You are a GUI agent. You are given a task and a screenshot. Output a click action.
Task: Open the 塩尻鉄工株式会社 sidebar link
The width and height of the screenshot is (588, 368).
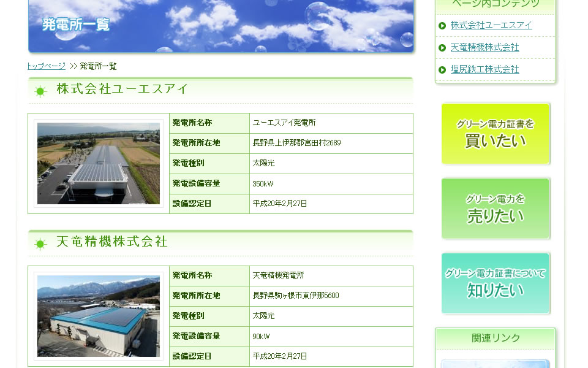[484, 69]
